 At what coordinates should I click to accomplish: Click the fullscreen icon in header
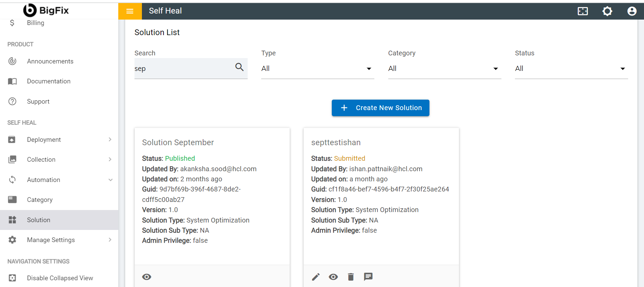coord(583,11)
